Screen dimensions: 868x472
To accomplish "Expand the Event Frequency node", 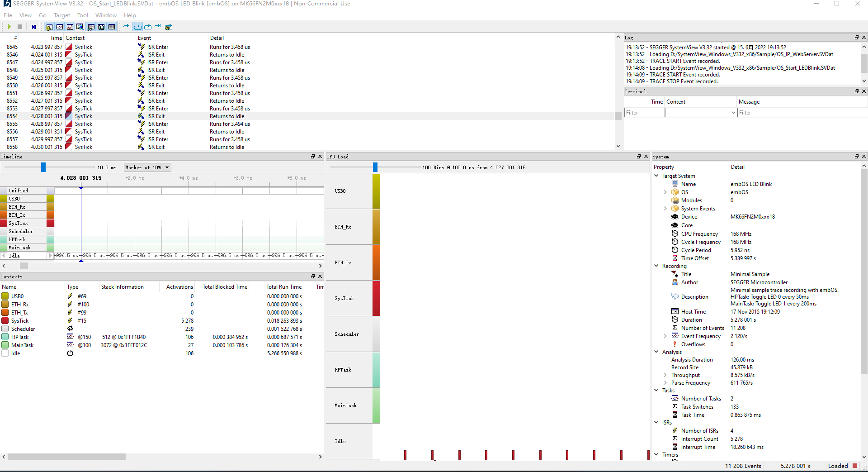I will coord(665,336).
